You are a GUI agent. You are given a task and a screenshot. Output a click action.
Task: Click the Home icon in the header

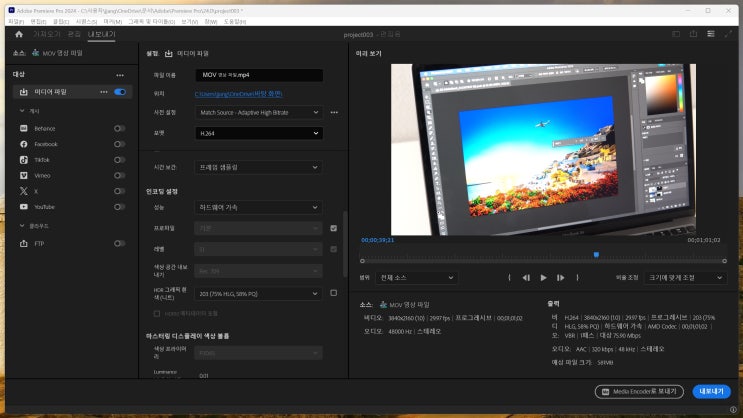pos(18,33)
